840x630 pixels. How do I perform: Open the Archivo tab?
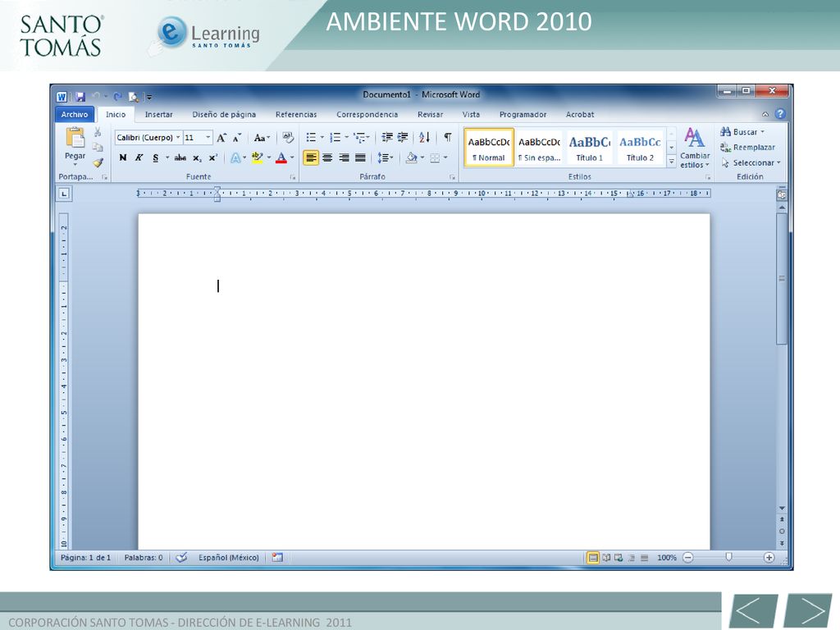(75, 114)
